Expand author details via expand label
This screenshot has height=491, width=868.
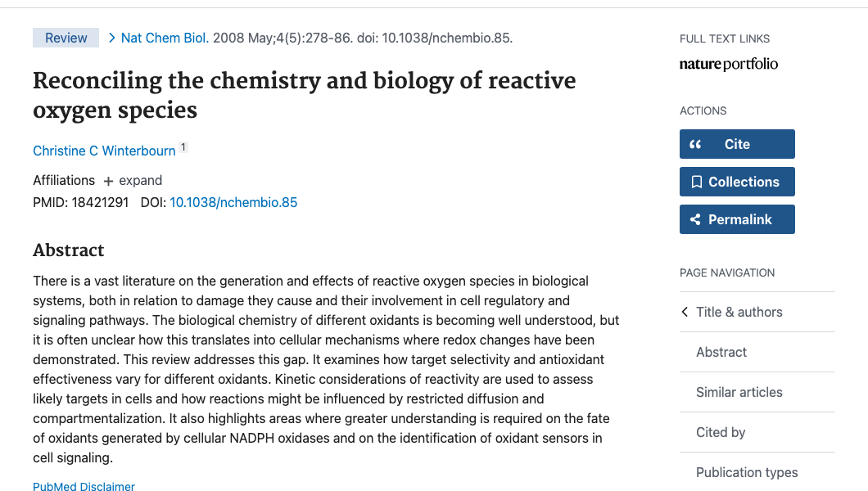[140, 180]
